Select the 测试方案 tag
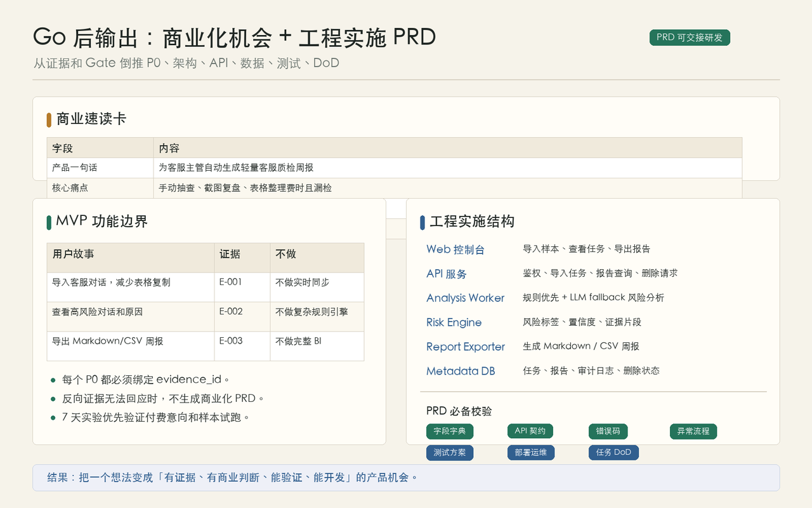 coord(450,453)
